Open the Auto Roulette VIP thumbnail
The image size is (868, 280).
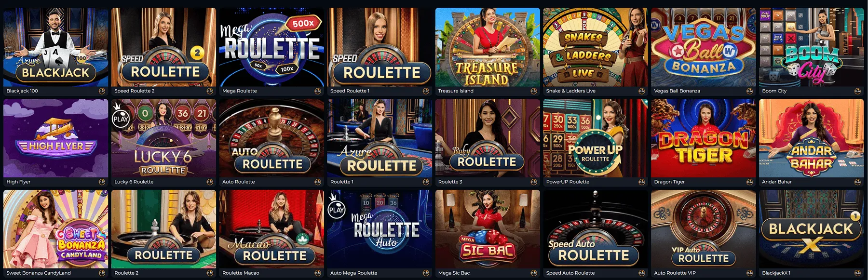[704, 229]
